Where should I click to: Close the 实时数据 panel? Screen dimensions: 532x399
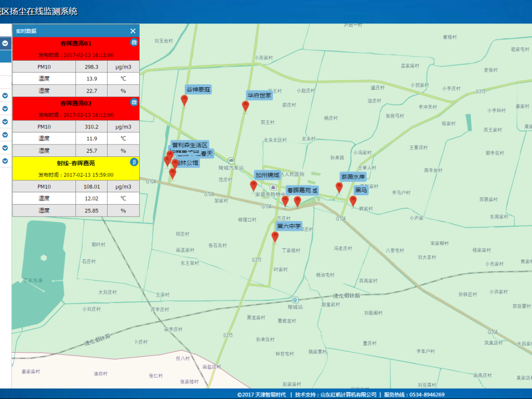pos(133,31)
